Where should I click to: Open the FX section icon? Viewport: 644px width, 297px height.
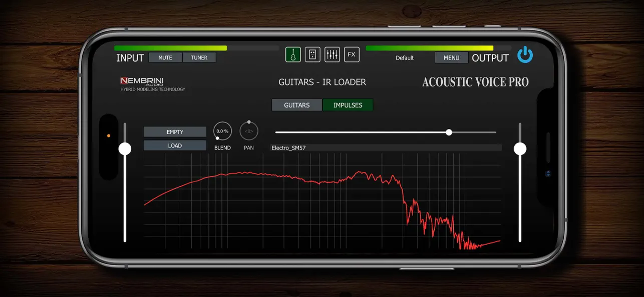point(352,54)
